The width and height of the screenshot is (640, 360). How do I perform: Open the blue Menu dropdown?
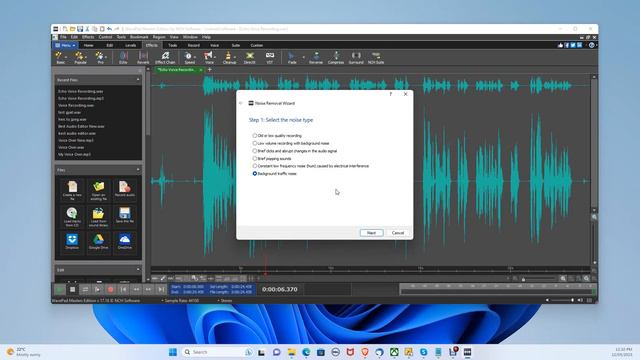coord(65,45)
